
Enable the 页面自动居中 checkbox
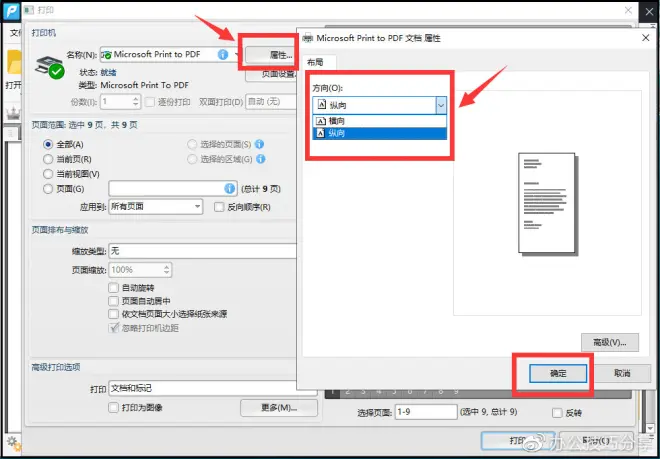coord(113,301)
